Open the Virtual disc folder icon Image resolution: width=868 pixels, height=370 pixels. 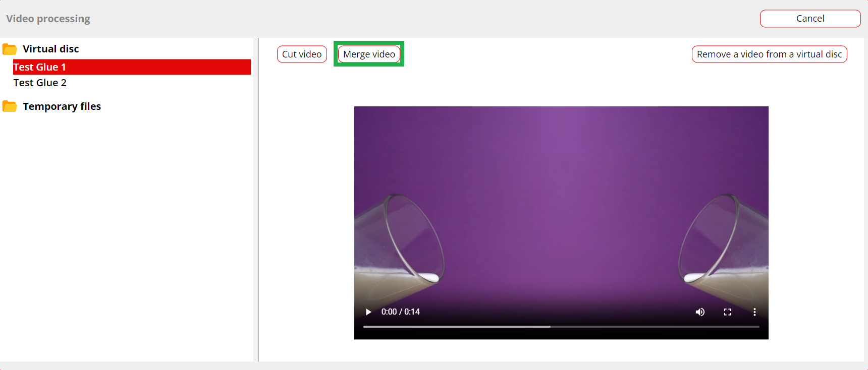[10, 49]
